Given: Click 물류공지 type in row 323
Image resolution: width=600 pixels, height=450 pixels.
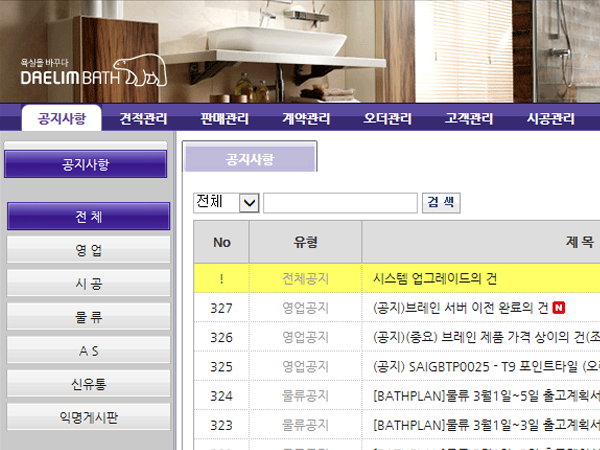Looking at the screenshot, I should [305, 425].
